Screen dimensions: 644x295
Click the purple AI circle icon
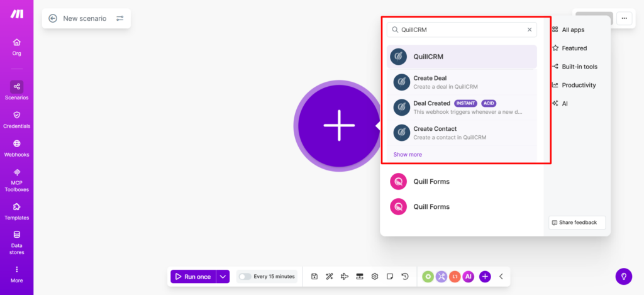[x=468, y=276]
